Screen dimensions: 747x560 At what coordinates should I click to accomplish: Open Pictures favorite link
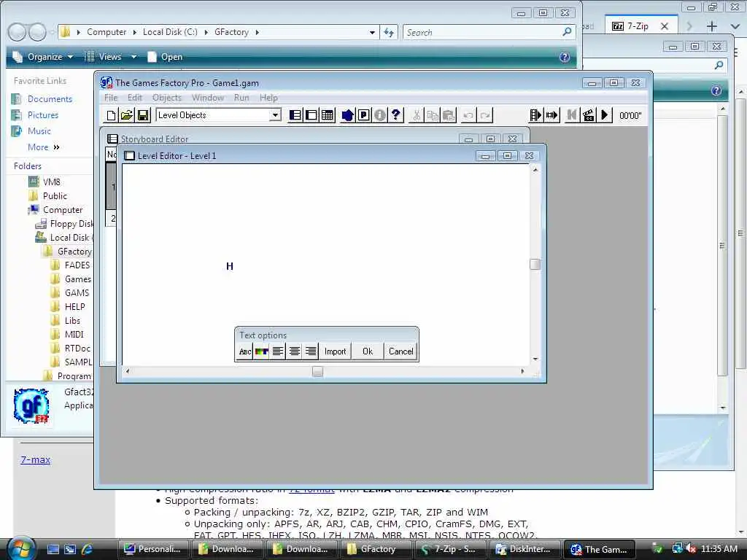pos(43,115)
